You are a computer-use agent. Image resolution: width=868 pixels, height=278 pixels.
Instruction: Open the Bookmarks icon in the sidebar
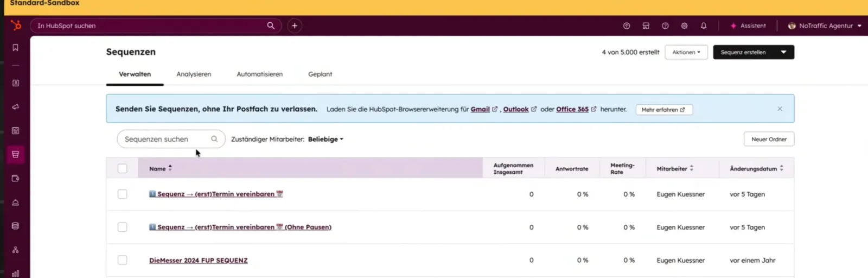[15, 48]
